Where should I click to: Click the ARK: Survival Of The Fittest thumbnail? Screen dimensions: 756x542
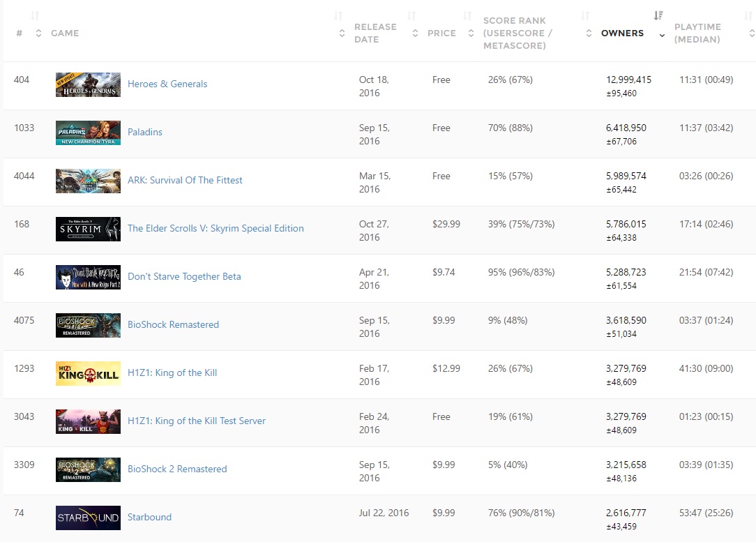(x=88, y=181)
